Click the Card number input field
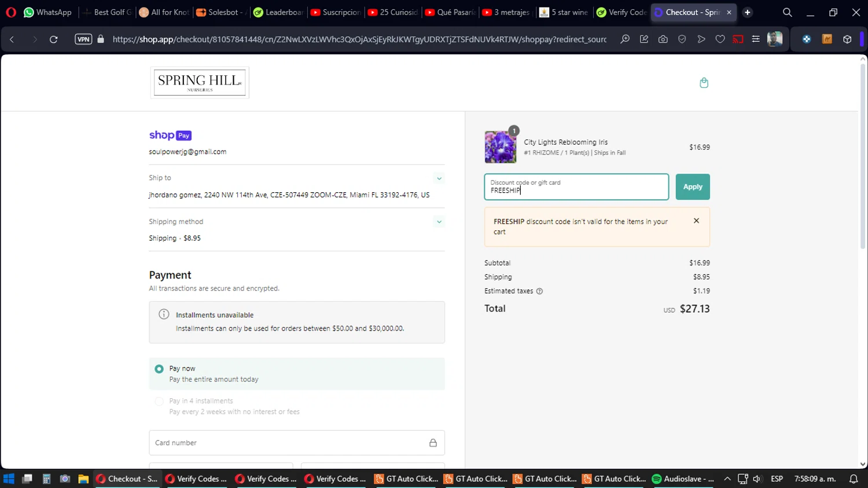The width and height of the screenshot is (868, 488). click(x=297, y=443)
